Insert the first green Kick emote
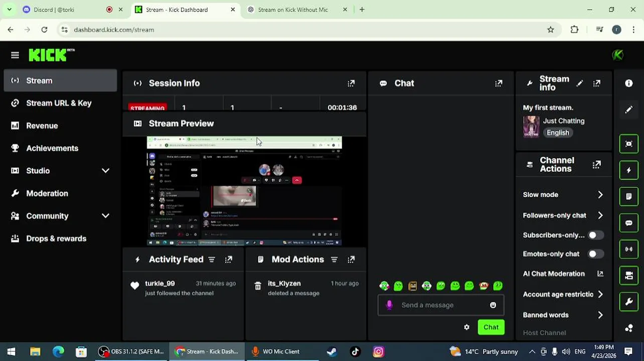The image size is (644, 361). tap(384, 286)
